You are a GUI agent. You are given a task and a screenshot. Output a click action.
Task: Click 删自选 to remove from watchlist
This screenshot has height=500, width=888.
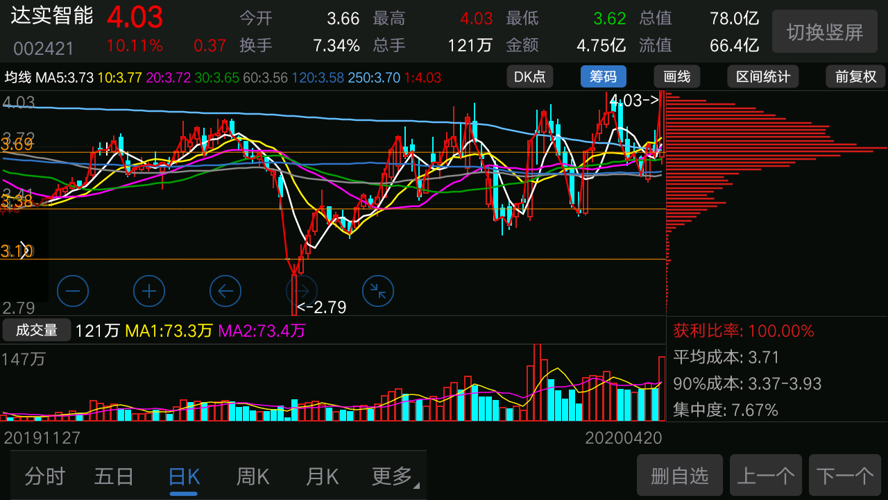pos(679,476)
